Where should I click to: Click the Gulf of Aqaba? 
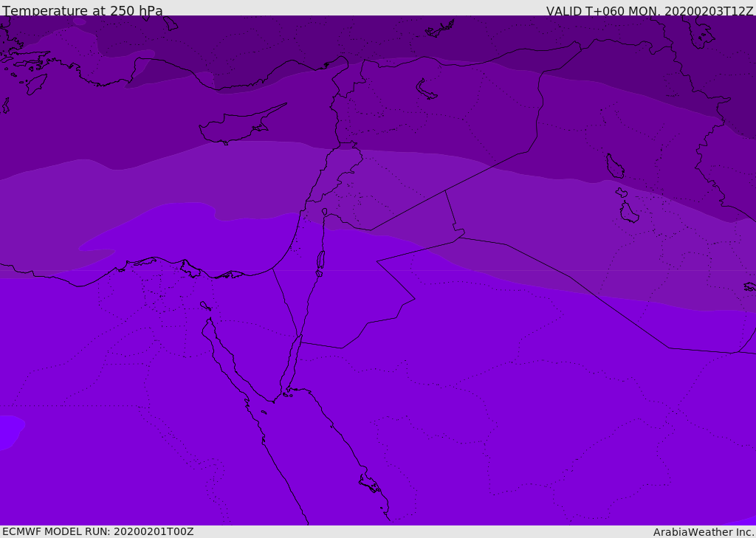[295, 356]
